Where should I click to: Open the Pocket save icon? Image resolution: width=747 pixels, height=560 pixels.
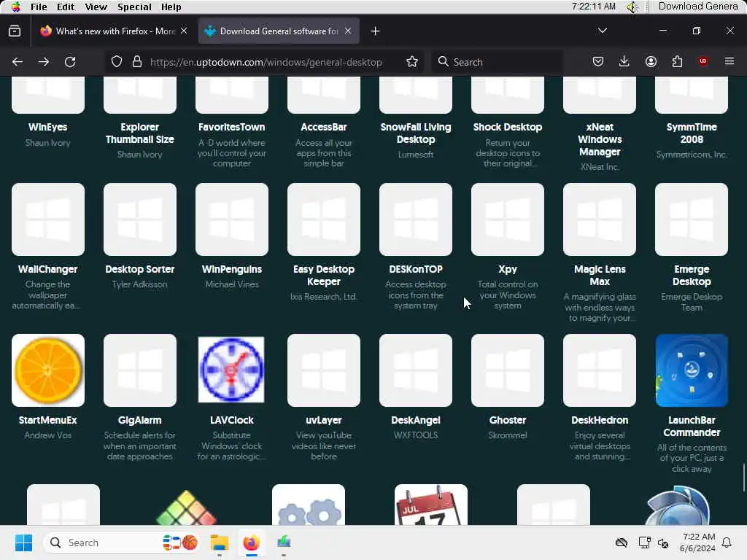pos(598,61)
